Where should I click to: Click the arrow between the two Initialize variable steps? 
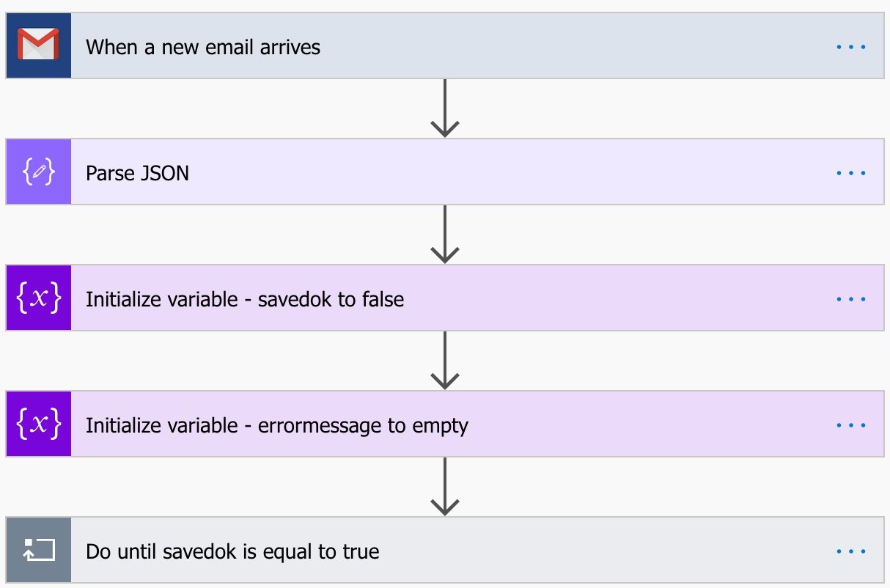click(x=445, y=361)
